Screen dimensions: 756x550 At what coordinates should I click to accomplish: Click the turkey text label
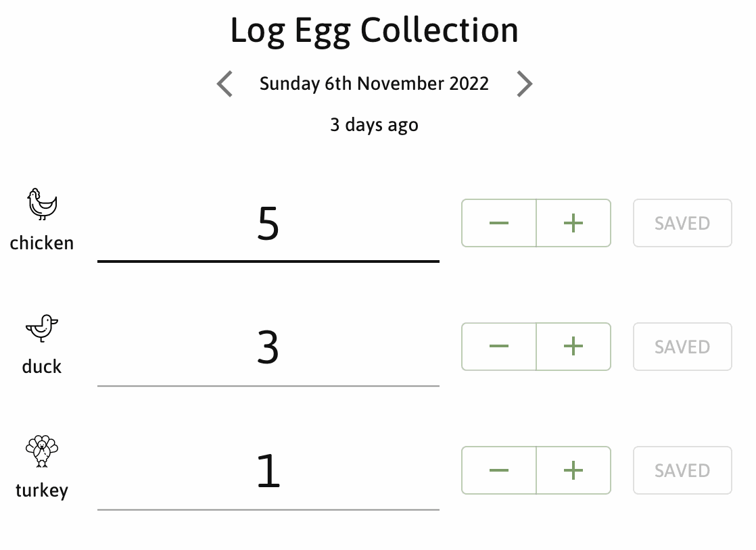pyautogui.click(x=42, y=491)
